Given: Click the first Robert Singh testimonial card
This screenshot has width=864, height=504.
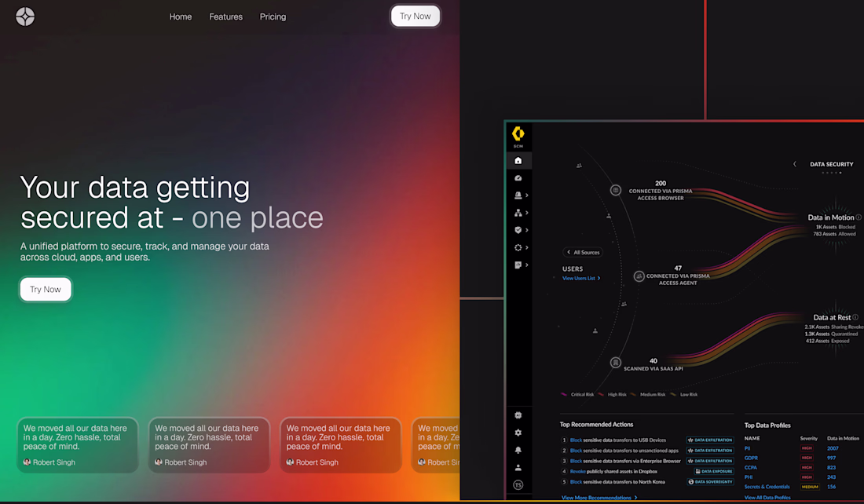Looking at the screenshot, I should (77, 445).
